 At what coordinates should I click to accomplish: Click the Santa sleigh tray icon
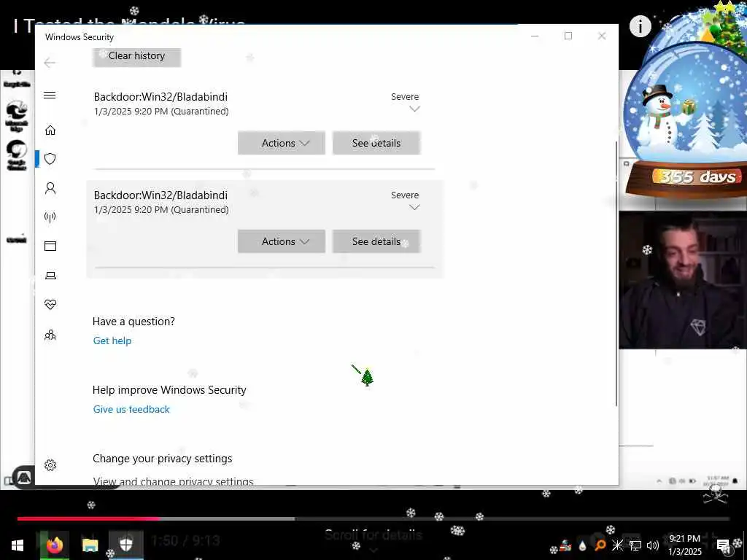pyautogui.click(x=565, y=545)
